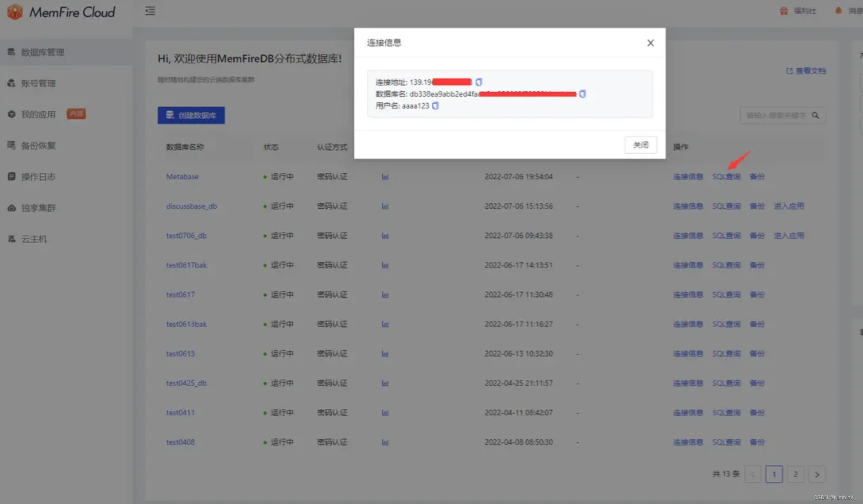Click 进入应用 for test0706_db
The height and width of the screenshot is (504, 863).
(789, 235)
